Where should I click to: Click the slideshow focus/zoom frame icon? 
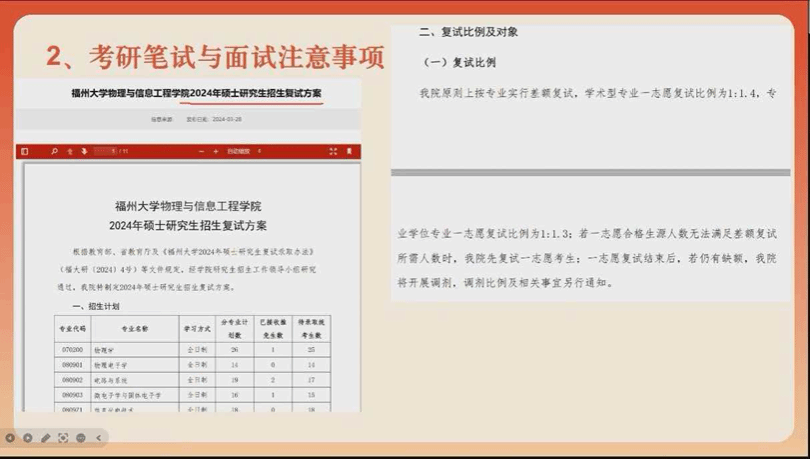[x=63, y=438]
